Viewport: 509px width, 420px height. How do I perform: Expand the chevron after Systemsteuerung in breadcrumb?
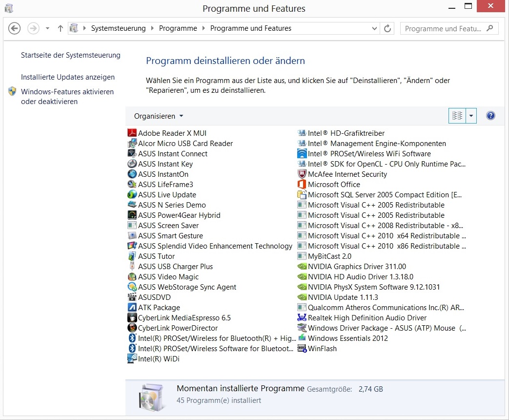152,28
